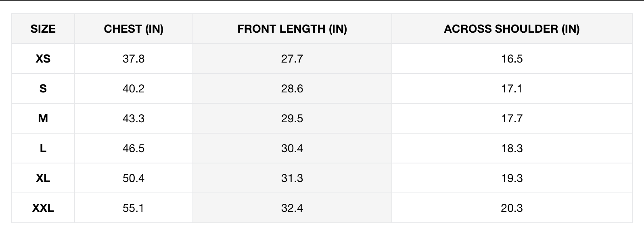
Task: Click the ACROSS SHOULDER (IN) header
Action: [512, 29]
